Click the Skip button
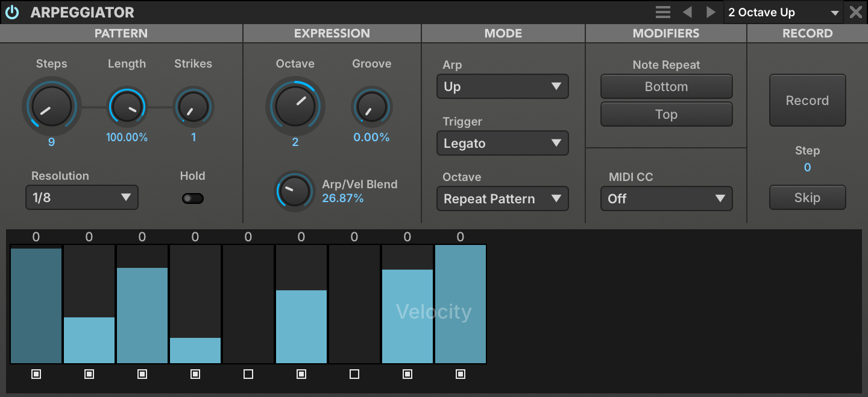Image resolution: width=868 pixels, height=397 pixels. [x=808, y=197]
